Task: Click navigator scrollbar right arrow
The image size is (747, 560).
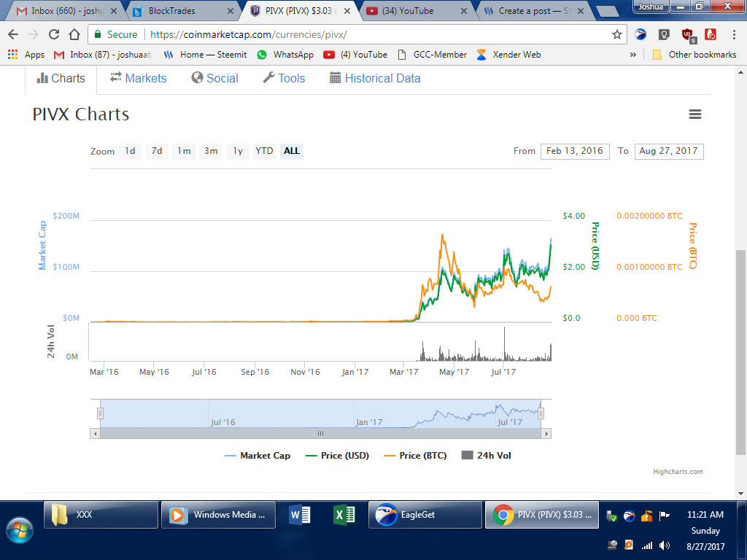Action: 546,433
